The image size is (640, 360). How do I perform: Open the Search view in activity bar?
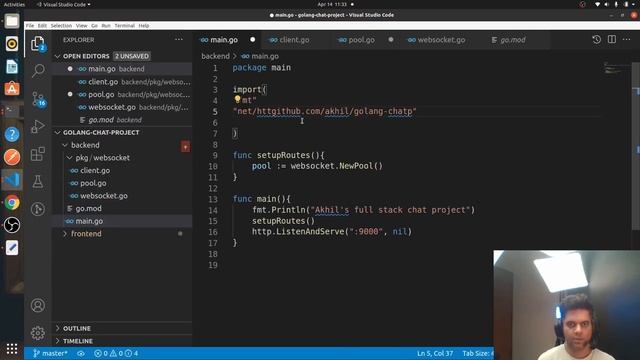pos(38,71)
